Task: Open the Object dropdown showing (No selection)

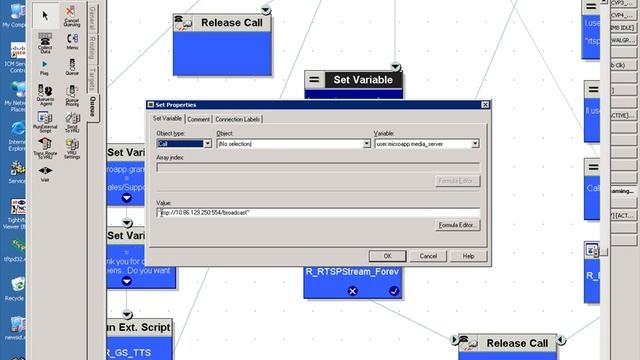Action: click(367, 144)
